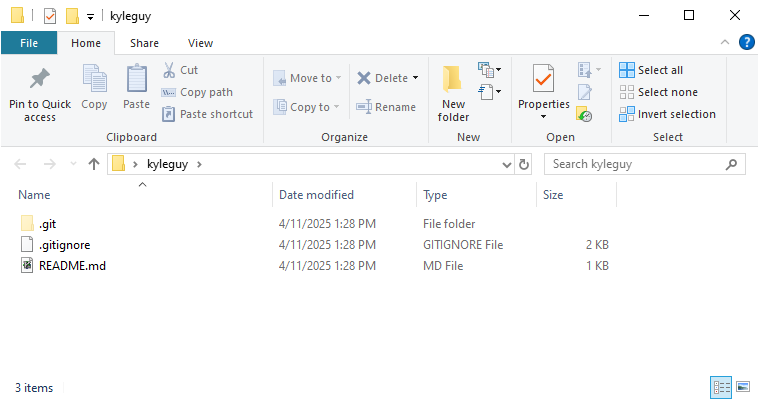Create a New folder from the ribbon

point(453,92)
